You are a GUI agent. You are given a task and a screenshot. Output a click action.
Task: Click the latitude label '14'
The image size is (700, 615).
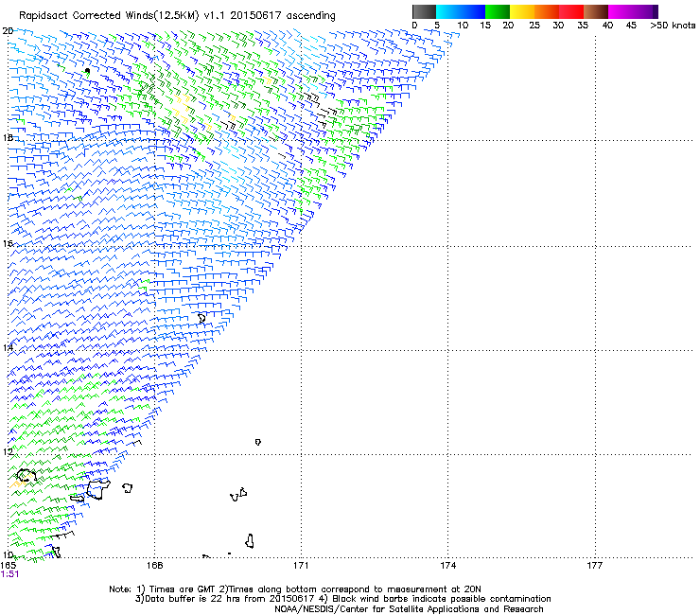point(8,347)
